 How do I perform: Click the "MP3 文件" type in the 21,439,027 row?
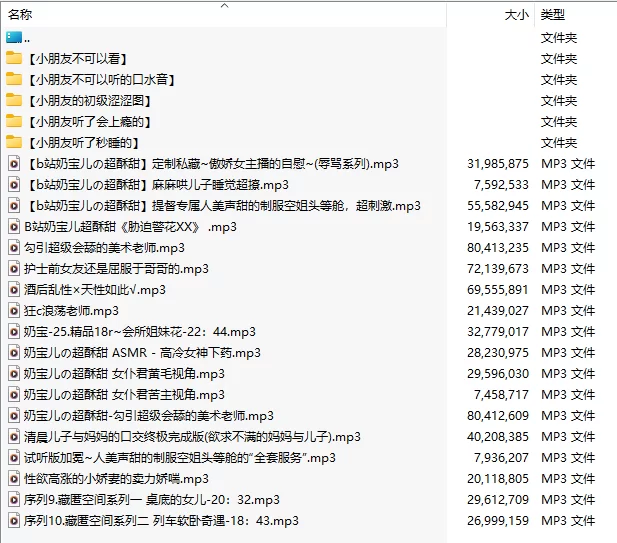568,310
